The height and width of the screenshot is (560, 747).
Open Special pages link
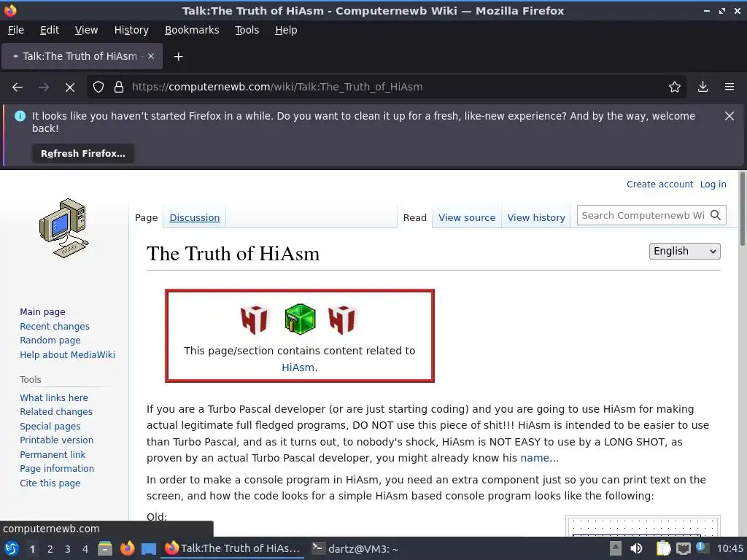point(50,426)
